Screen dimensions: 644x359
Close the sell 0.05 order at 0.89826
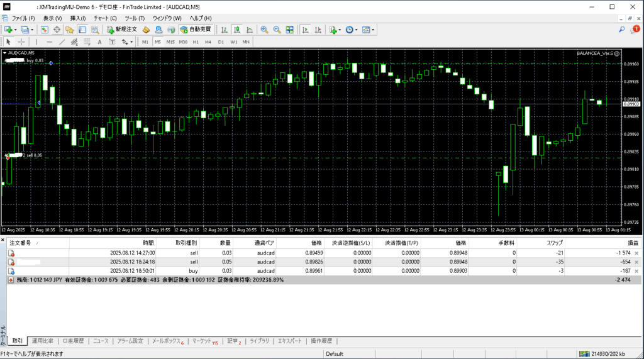(x=636, y=262)
